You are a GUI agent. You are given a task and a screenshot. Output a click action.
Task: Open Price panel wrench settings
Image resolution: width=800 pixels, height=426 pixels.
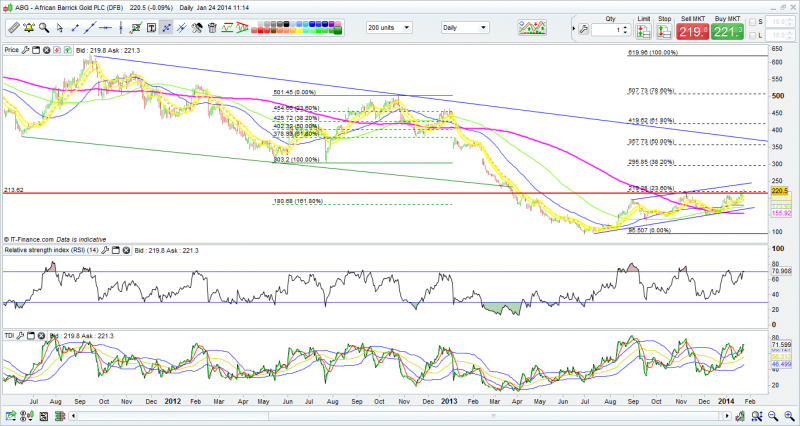click(x=25, y=49)
